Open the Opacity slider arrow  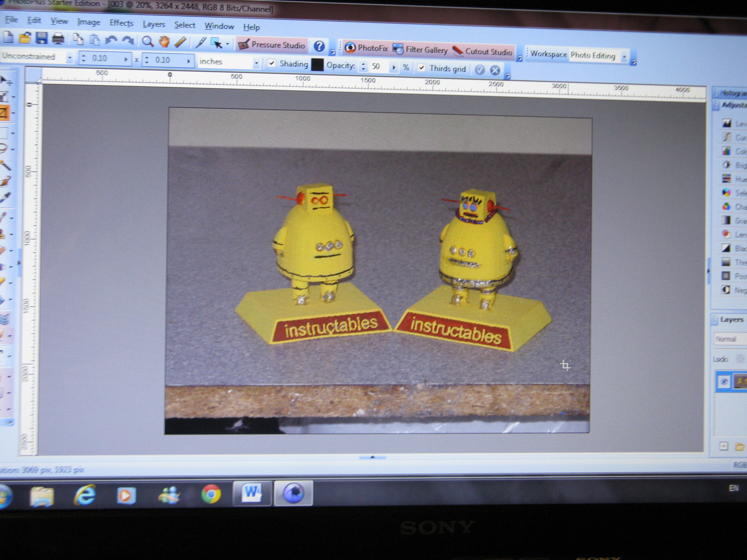[394, 67]
